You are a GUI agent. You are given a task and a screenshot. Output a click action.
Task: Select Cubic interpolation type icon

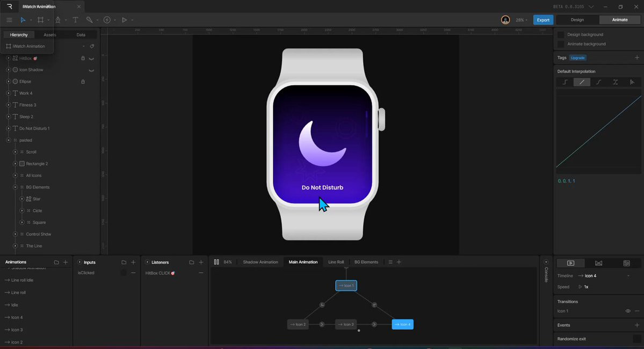598,82
